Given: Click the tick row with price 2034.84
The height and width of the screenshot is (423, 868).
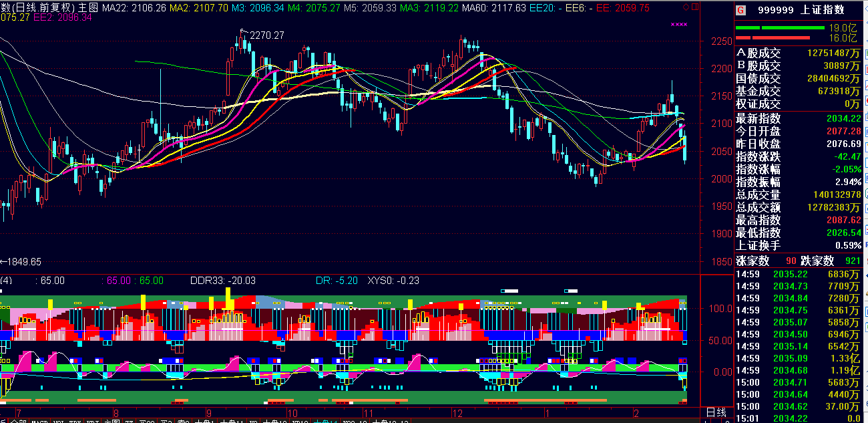Looking at the screenshot, I should [x=798, y=298].
